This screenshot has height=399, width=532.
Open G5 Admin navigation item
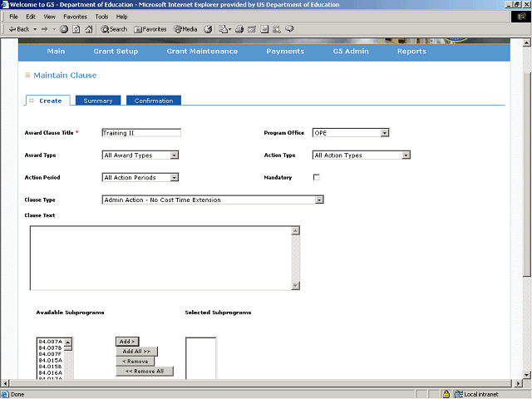click(x=351, y=52)
